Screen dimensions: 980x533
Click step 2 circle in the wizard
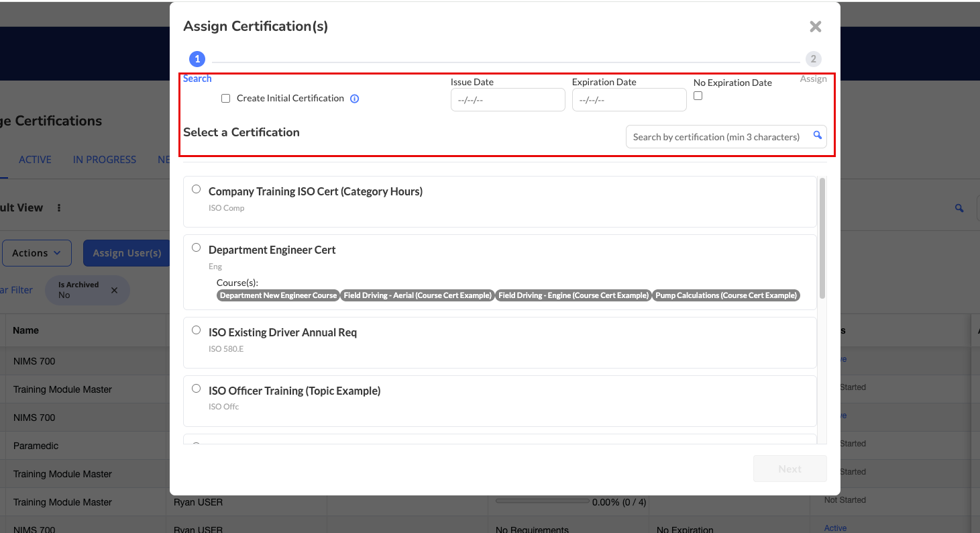coord(813,59)
